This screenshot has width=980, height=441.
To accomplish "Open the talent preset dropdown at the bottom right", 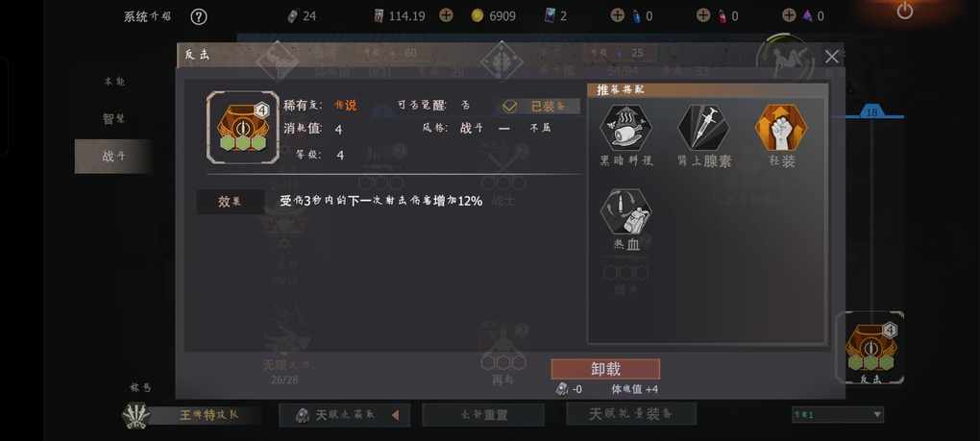I will (838, 415).
